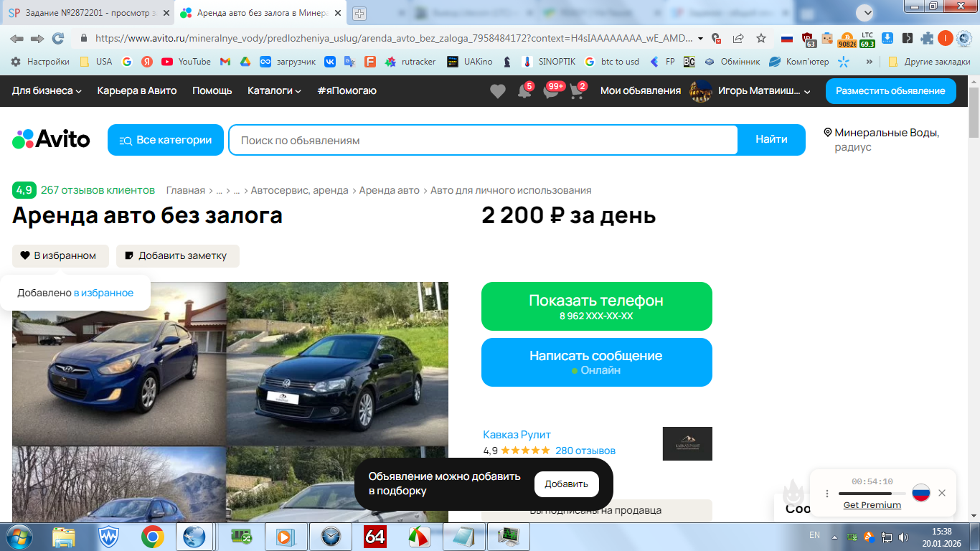Open the Помощь menu item

[212, 91]
